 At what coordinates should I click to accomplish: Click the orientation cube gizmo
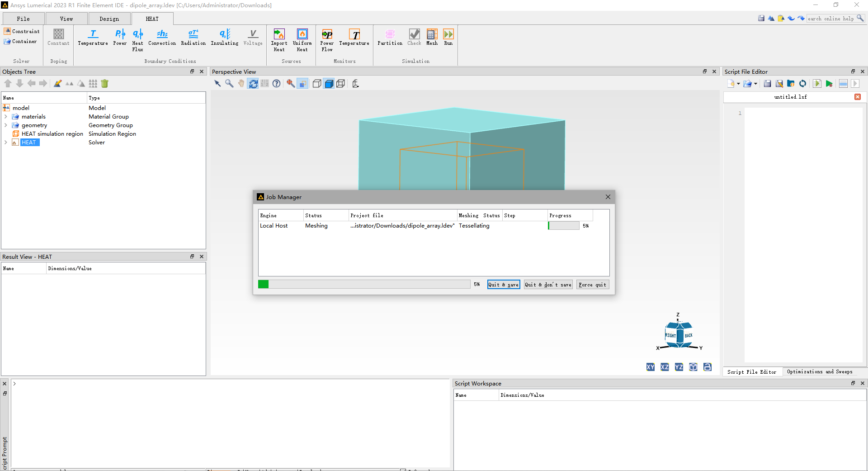coord(679,335)
